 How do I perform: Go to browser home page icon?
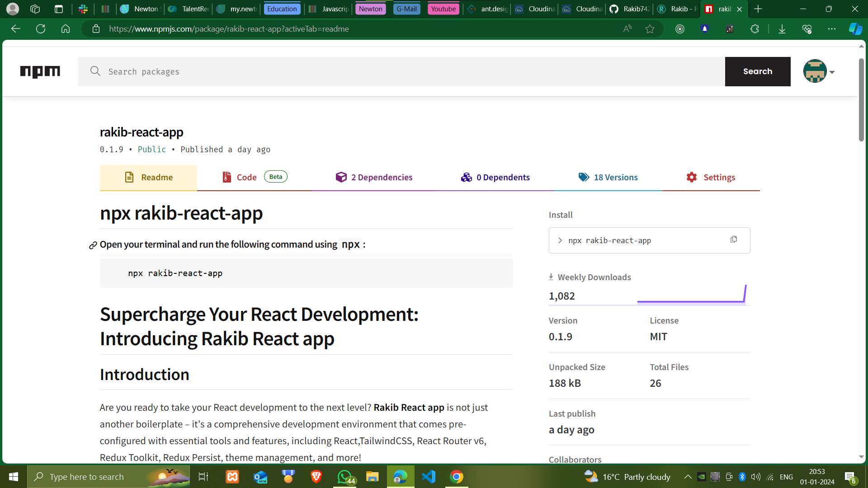pos(66,29)
